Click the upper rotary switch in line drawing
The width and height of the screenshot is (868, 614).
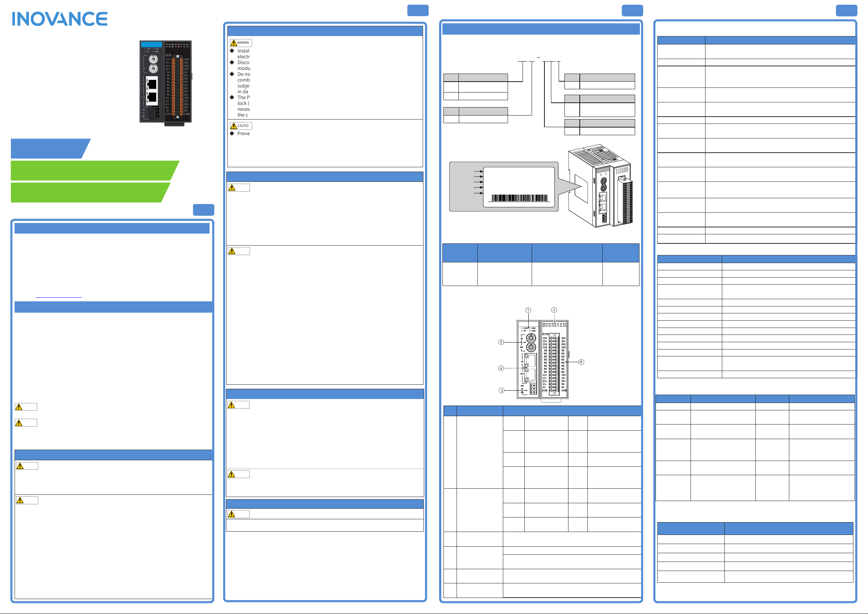pos(531,338)
